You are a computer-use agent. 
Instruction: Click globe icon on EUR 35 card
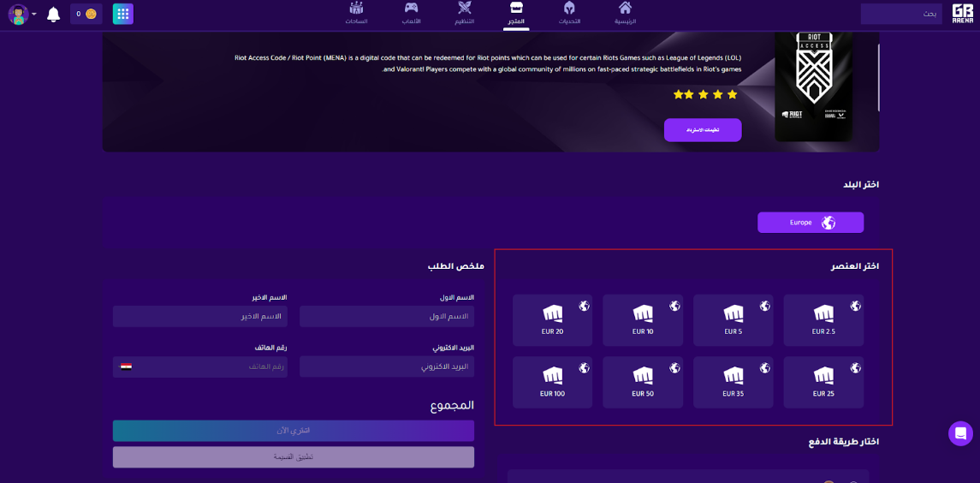point(765,368)
